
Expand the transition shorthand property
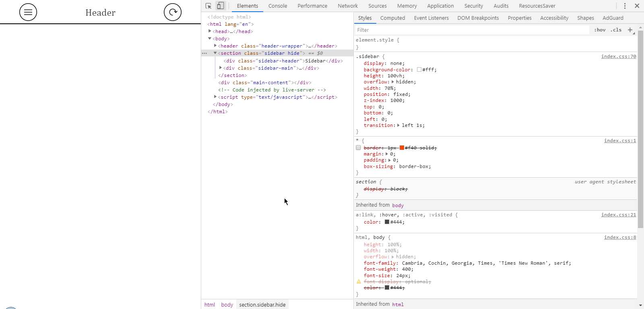tap(398, 125)
